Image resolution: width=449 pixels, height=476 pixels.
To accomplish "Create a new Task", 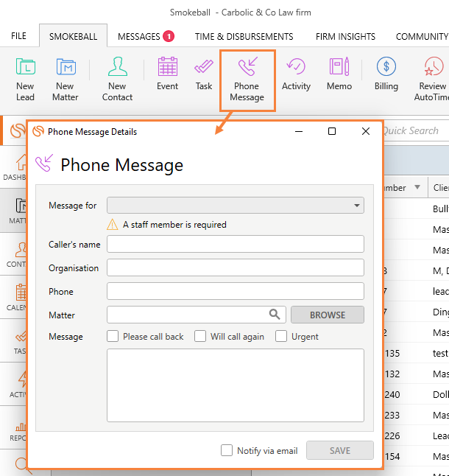I will coord(204,74).
